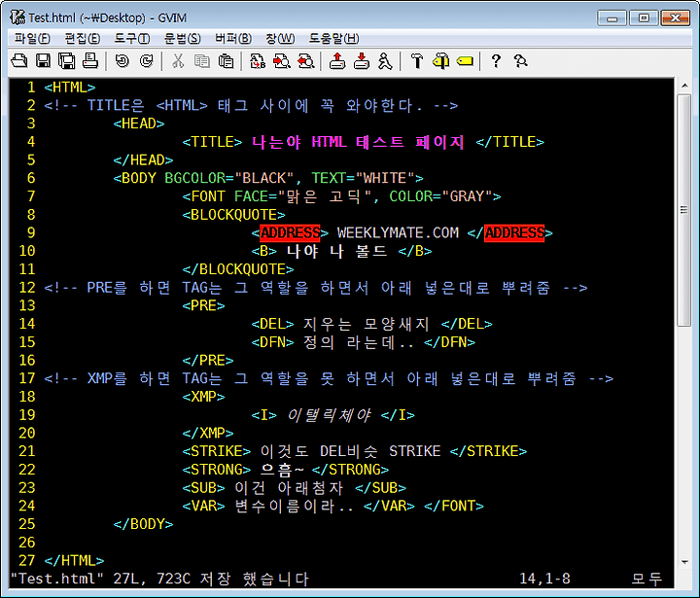Click opening <XMP> tag on line 18
700x598 pixels.
[x=203, y=397]
